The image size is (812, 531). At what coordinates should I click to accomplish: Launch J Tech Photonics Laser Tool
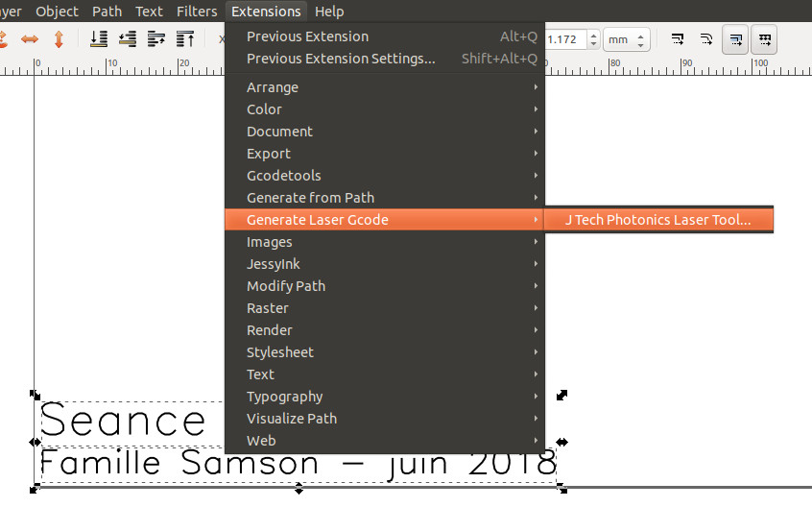(x=657, y=220)
